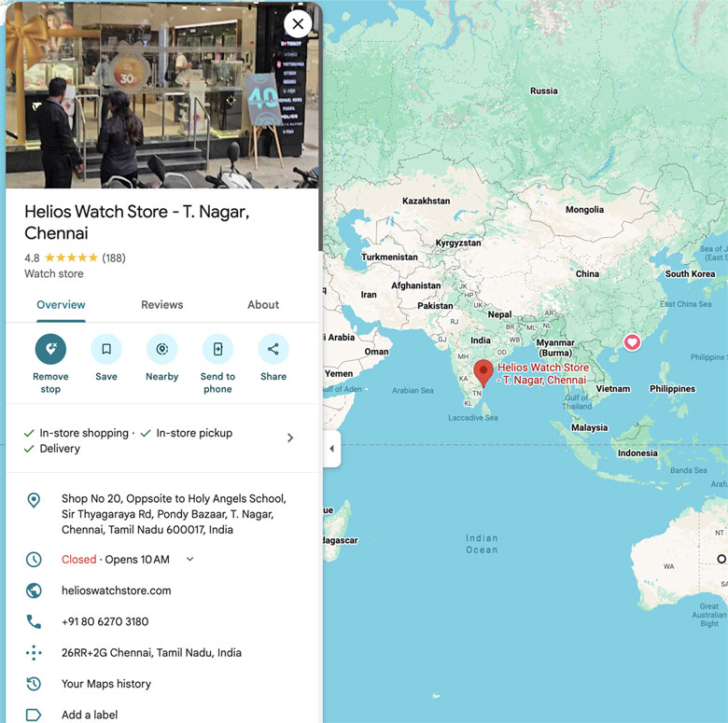728x723 pixels.
Task: Click the Indonesia label on map
Action: (637, 452)
